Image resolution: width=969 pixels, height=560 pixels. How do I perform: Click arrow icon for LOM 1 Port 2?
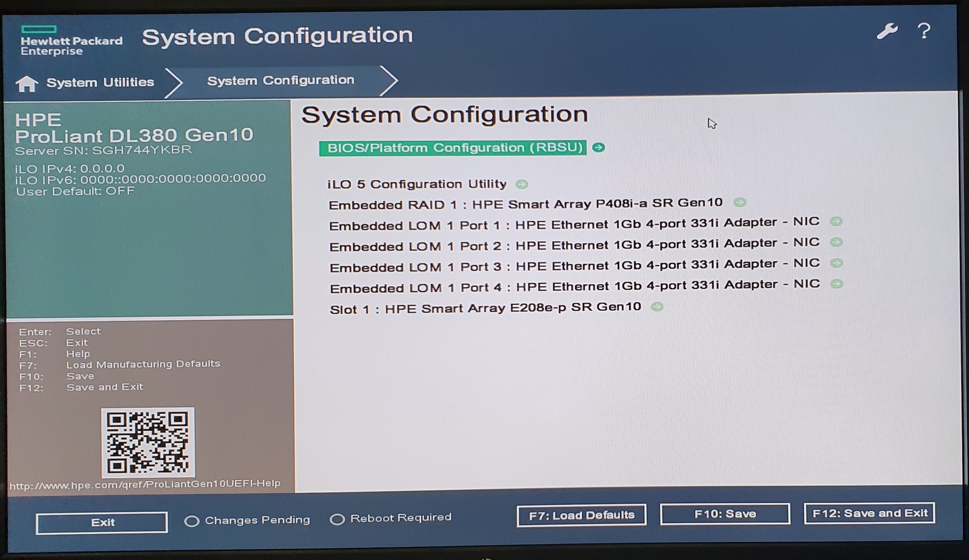(x=836, y=242)
